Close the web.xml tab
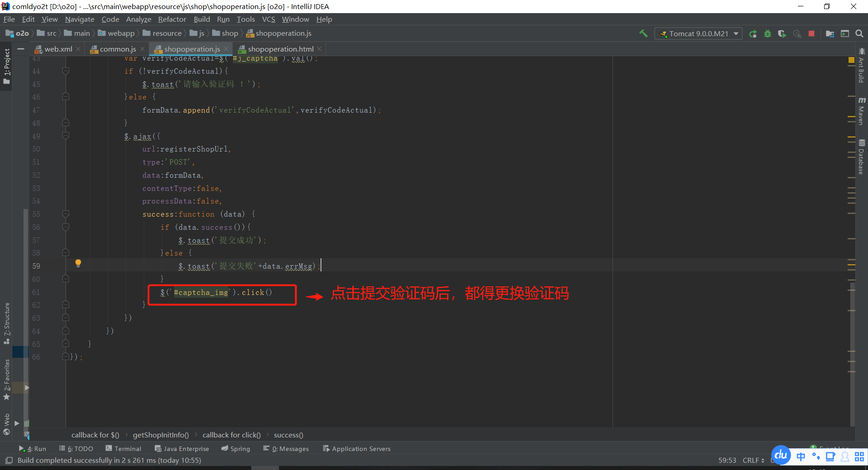Viewport: 868px width, 470px height. pos(79,49)
